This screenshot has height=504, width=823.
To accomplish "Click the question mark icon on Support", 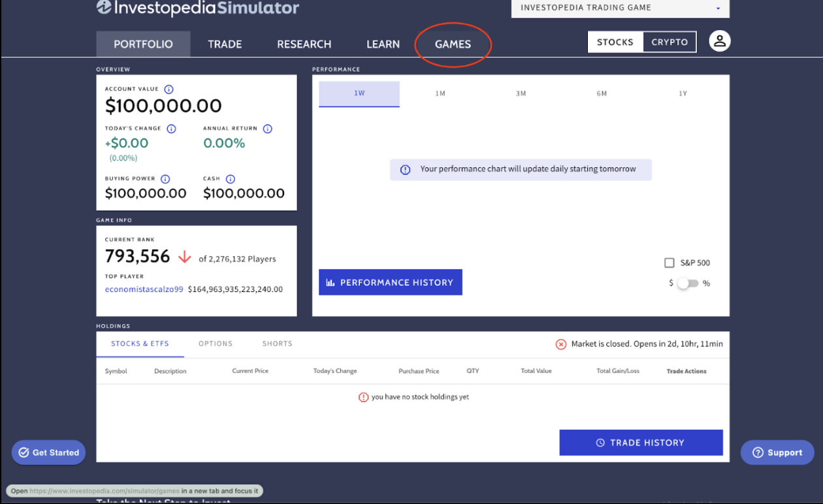I will (758, 452).
